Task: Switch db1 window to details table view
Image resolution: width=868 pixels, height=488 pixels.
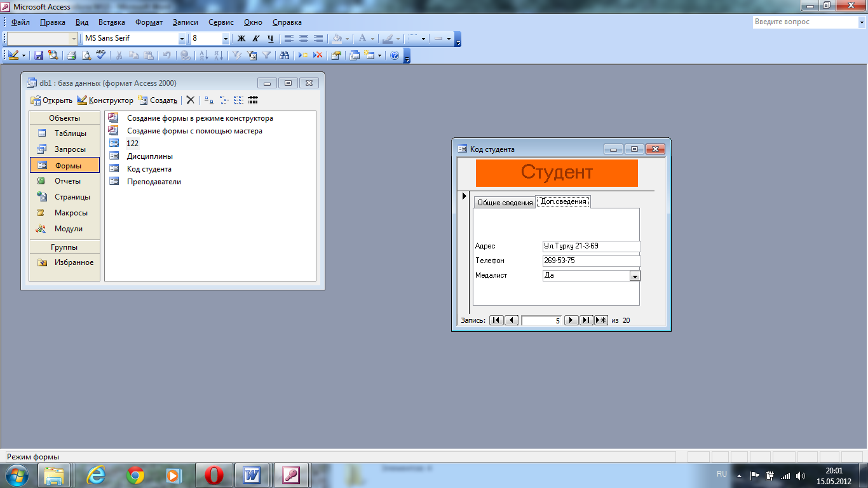Action: [x=253, y=100]
